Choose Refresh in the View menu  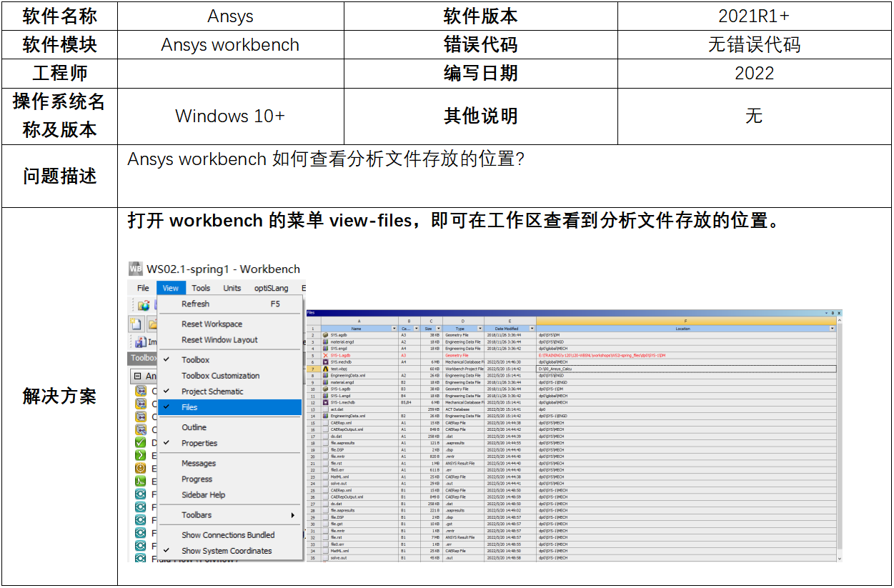[195, 304]
